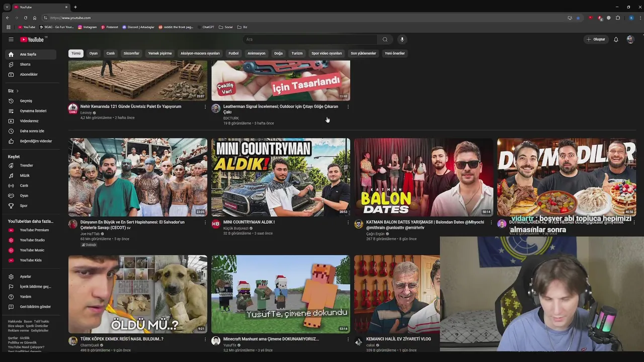The width and height of the screenshot is (644, 362).
Task: Select the Animasyon filter chip
Action: click(257, 53)
